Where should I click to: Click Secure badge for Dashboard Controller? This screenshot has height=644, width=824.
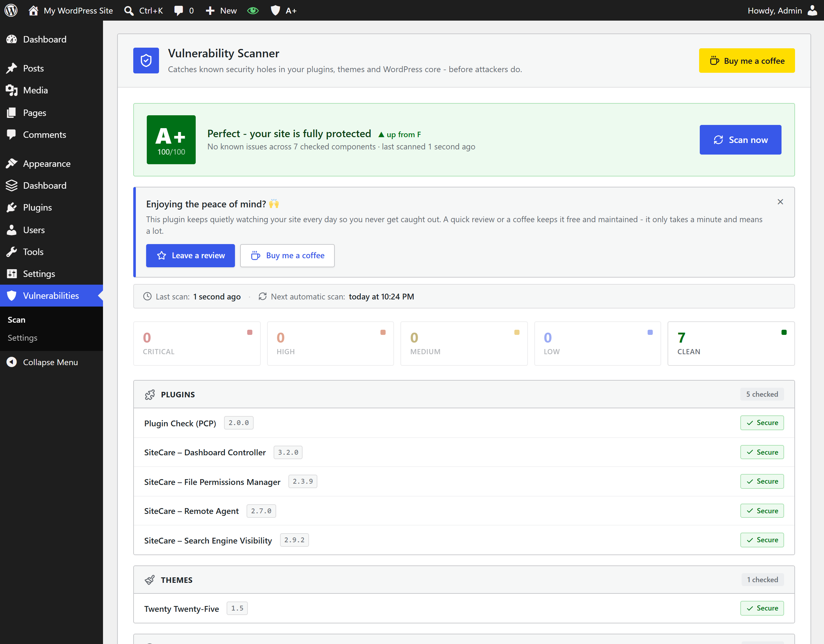click(762, 452)
